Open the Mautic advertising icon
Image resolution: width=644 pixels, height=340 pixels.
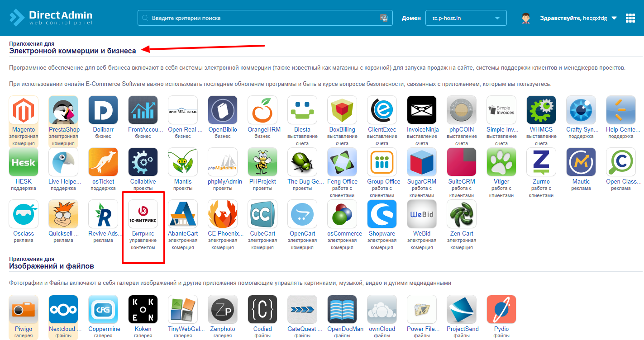click(x=581, y=162)
